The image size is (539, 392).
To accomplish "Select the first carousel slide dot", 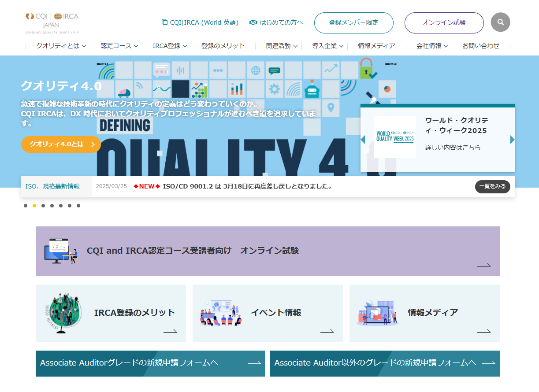I will coord(26,206).
